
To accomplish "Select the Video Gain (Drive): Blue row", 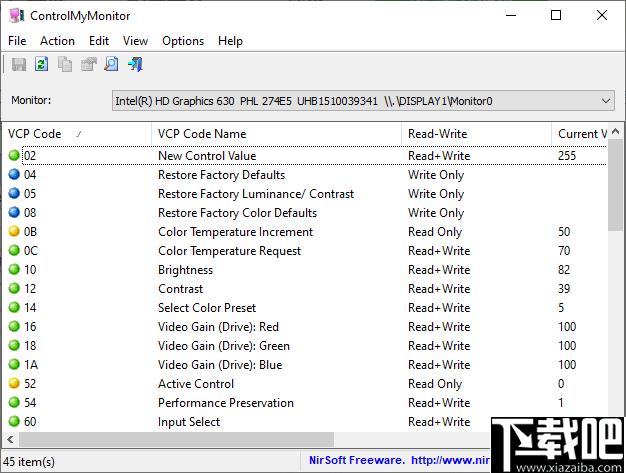I will 305,364.
